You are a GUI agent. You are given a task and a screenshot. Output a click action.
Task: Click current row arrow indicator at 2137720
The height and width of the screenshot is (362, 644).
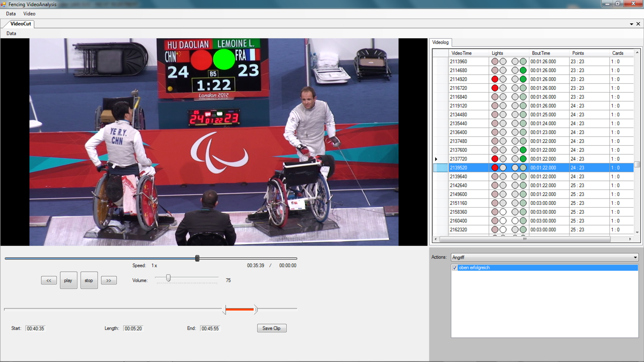(436, 159)
